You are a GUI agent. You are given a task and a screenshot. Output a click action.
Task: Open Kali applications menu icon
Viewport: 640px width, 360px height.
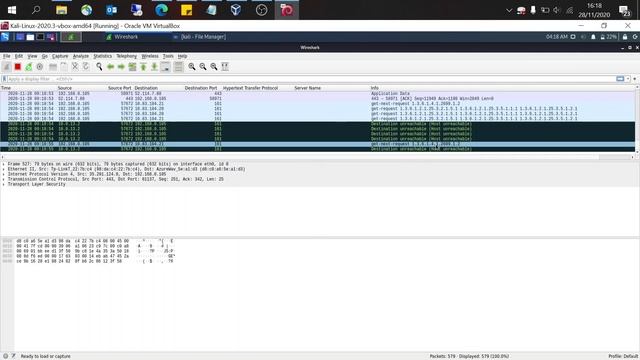pos(5,37)
